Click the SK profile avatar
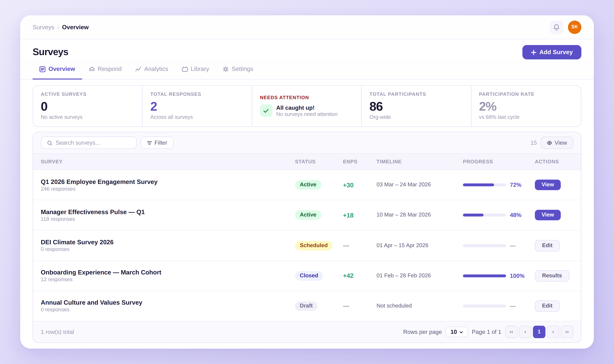614x364 pixels. (575, 27)
